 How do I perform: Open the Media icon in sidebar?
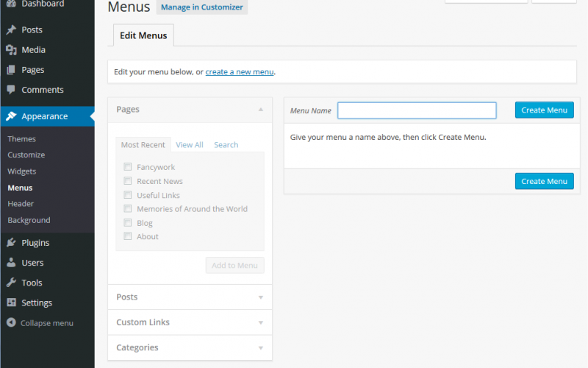(x=11, y=49)
